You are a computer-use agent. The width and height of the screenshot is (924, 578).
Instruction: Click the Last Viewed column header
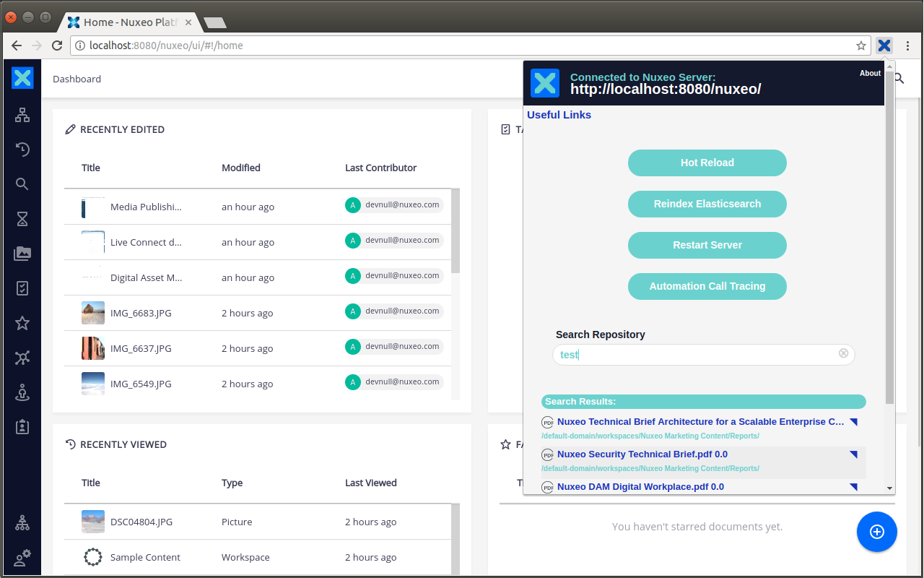371,483
